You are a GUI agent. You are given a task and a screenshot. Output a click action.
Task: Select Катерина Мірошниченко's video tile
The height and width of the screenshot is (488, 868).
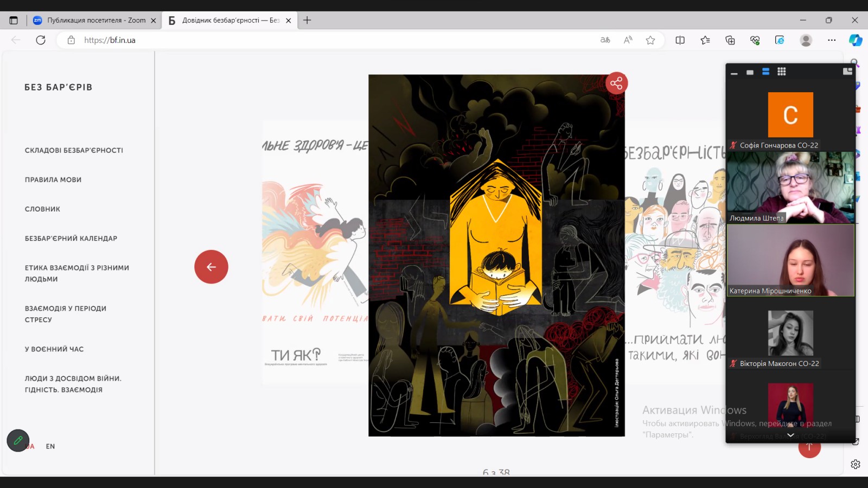(x=790, y=260)
